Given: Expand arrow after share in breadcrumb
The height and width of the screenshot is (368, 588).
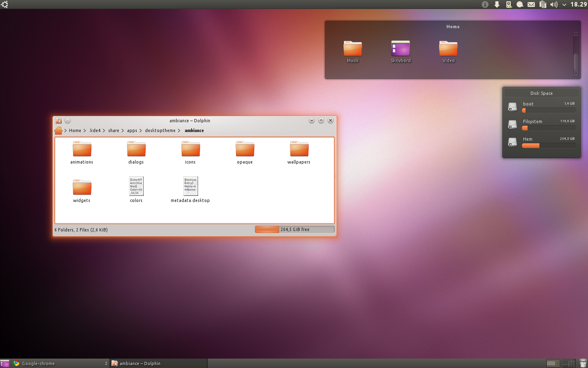Looking at the screenshot, I should point(122,131).
